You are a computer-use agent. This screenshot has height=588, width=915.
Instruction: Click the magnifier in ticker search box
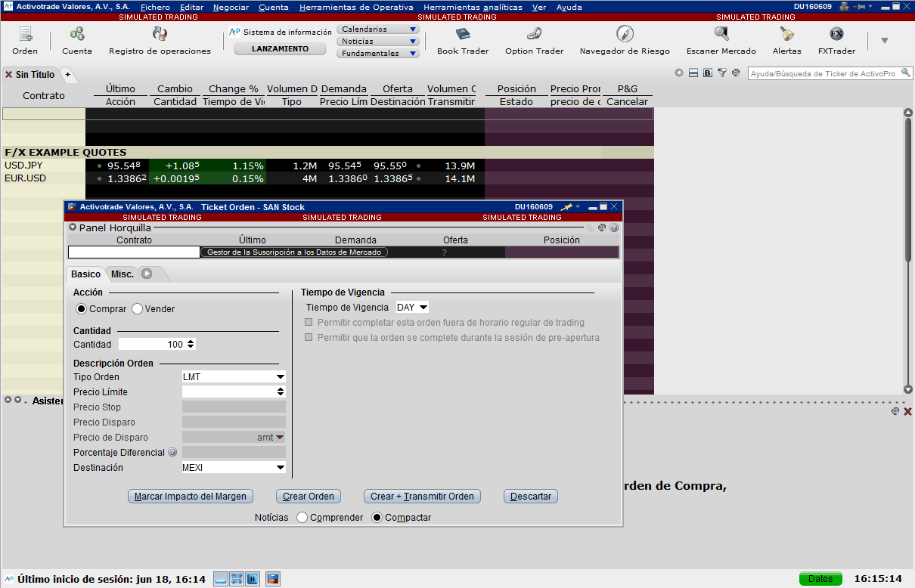pos(905,73)
